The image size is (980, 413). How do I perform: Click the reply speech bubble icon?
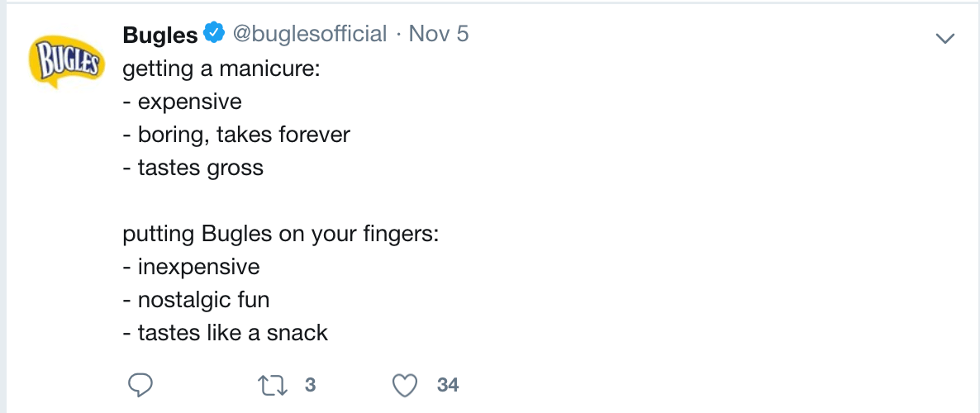(x=140, y=385)
